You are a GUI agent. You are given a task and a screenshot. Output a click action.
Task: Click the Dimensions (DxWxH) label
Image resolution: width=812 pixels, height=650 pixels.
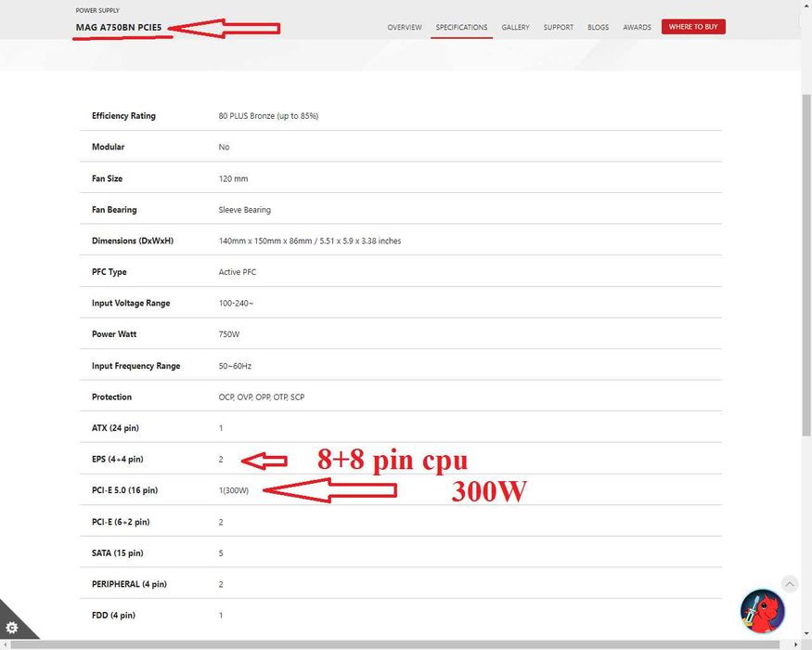[133, 240]
